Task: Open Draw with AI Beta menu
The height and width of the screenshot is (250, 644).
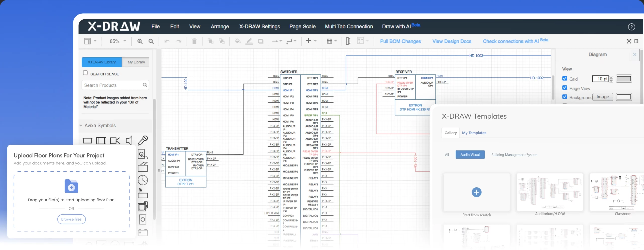Action: [401, 26]
